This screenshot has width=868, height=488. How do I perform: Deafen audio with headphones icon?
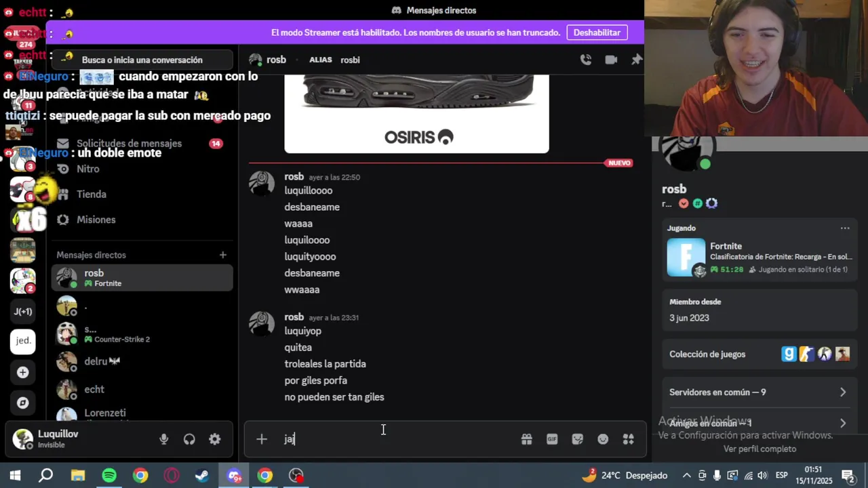[189, 439]
